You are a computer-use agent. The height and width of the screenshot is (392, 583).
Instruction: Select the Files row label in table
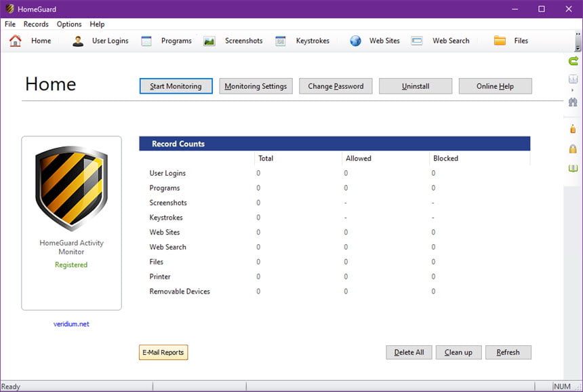tap(156, 262)
